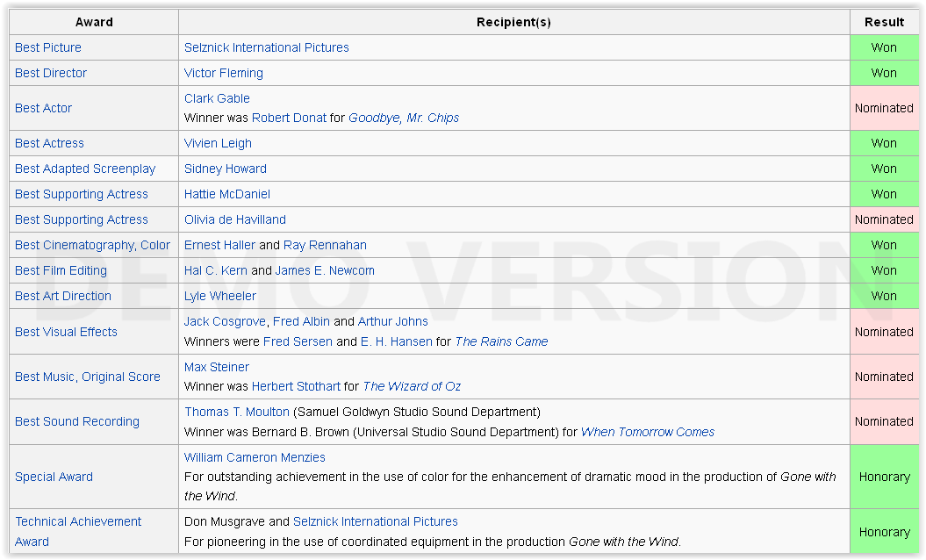
Task: Click the Technical Achievement Award link
Action: [x=78, y=531]
